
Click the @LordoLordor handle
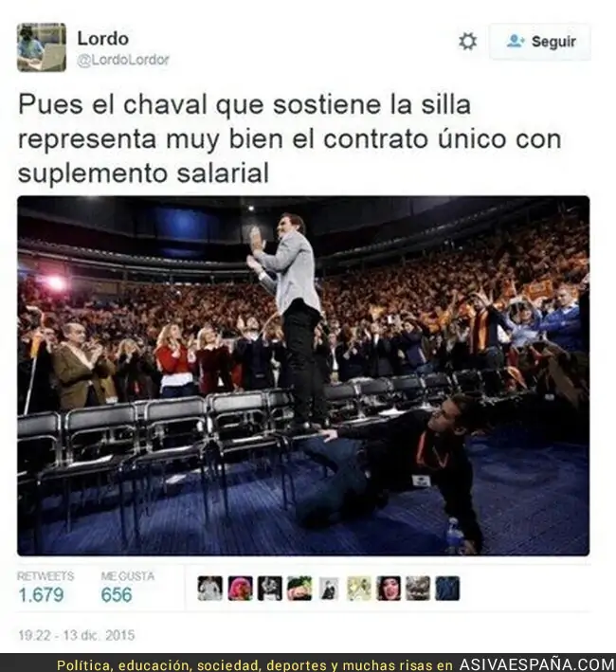123,60
